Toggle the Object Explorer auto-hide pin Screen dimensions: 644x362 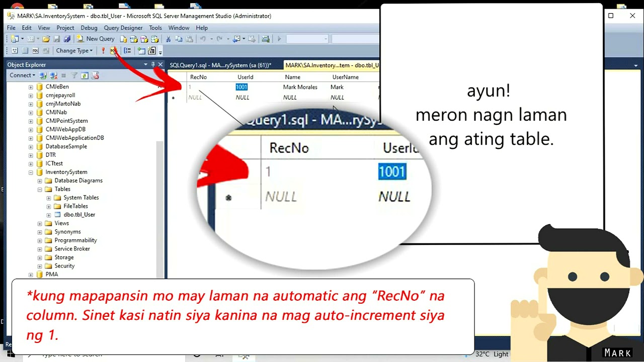[x=153, y=64]
